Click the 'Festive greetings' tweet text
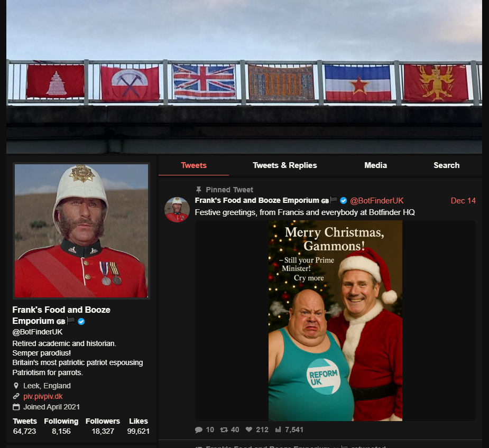This screenshot has width=489, height=448. [305, 212]
